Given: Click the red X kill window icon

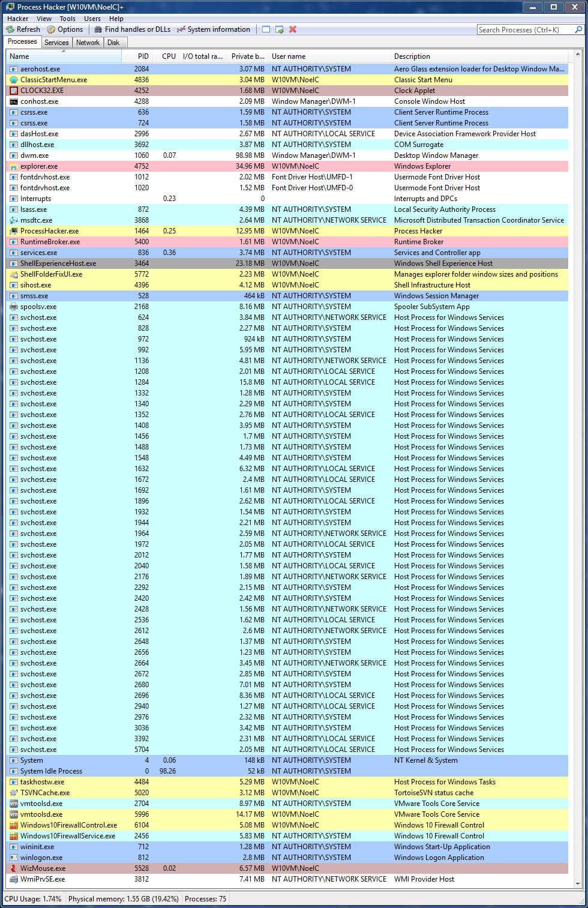Looking at the screenshot, I should click(293, 29).
